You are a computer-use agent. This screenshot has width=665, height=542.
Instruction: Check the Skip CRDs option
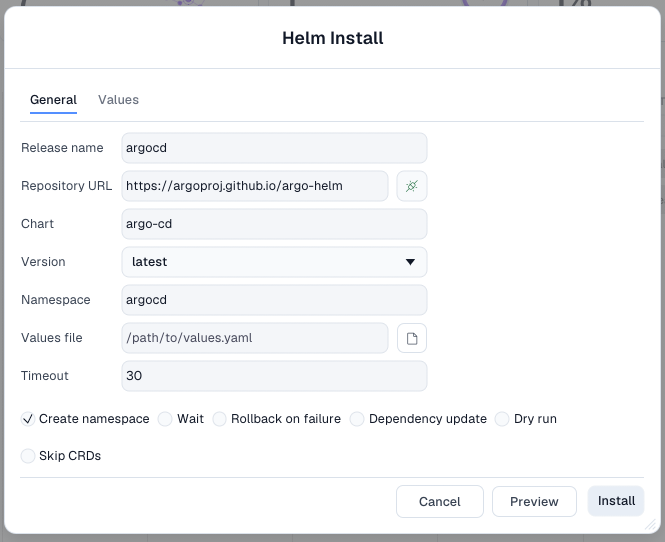(28, 456)
